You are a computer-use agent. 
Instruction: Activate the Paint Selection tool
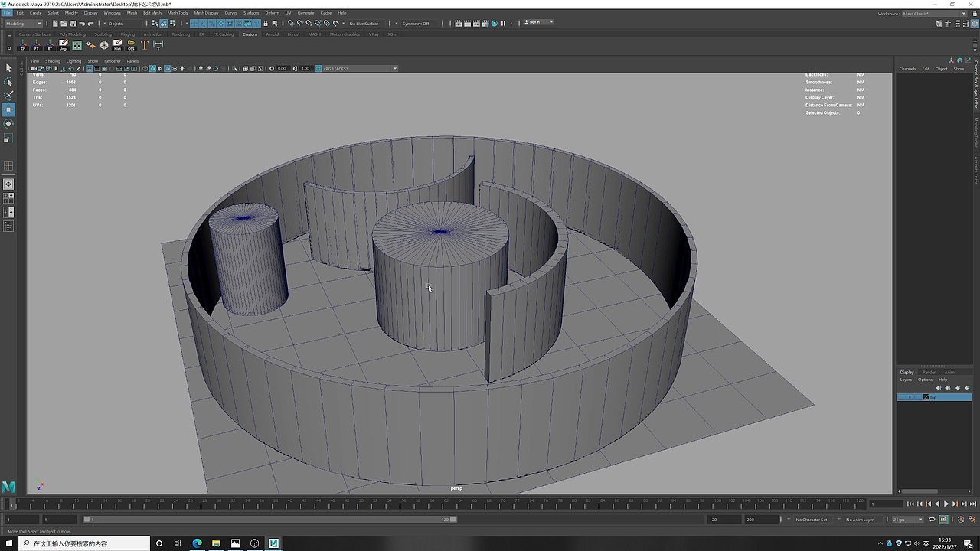coord(8,96)
